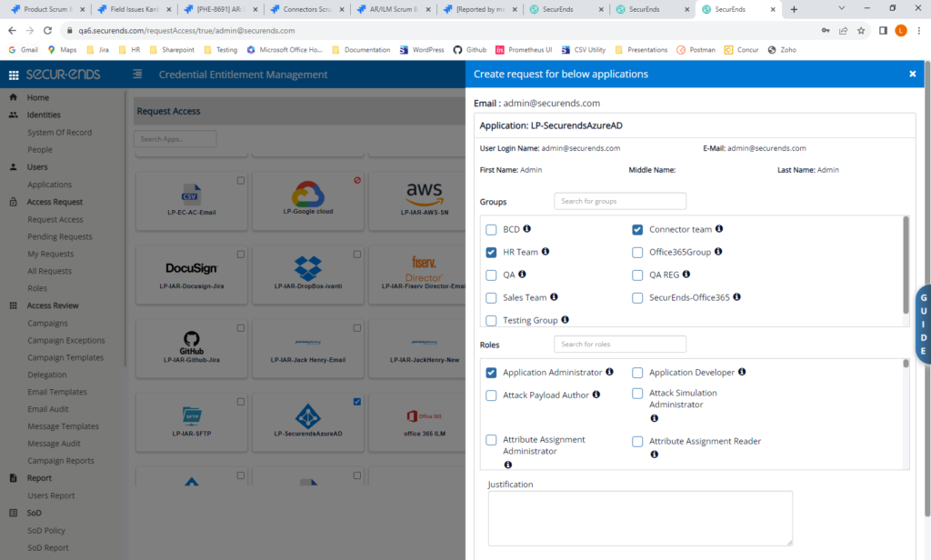
Task: Focus the Search for groups field
Action: 620,201
